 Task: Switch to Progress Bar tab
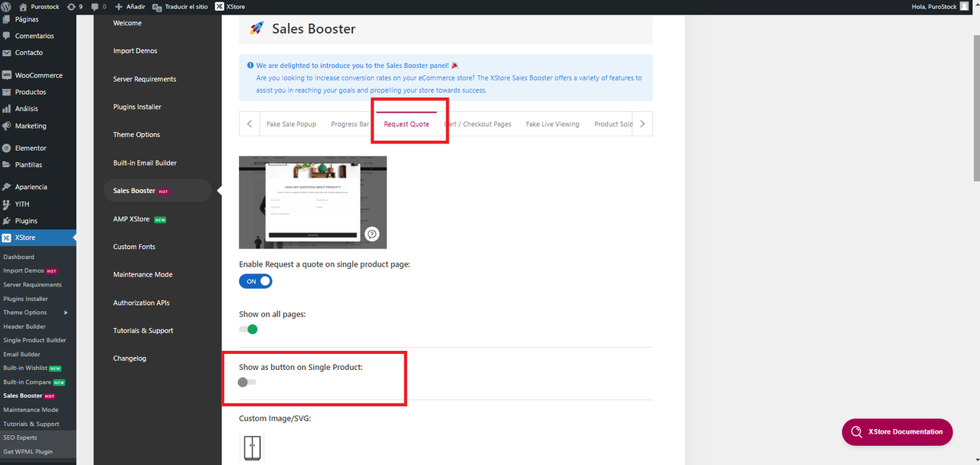pyautogui.click(x=350, y=124)
